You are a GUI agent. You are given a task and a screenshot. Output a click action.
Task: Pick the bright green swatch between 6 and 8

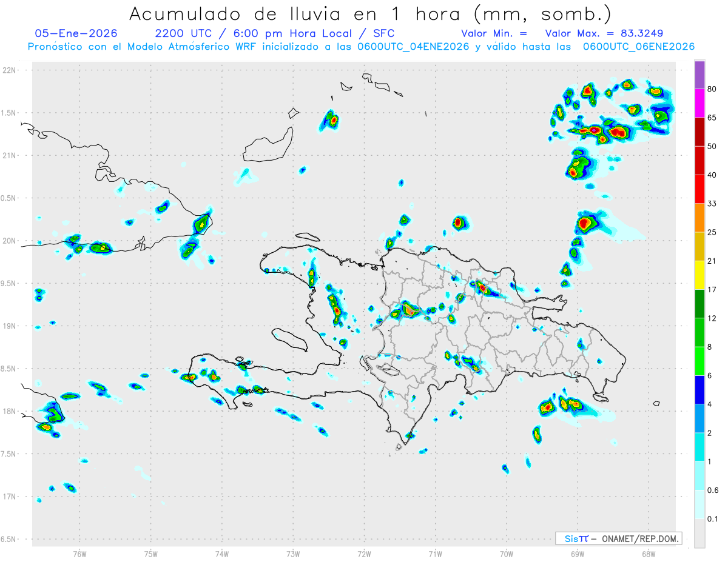[x=699, y=361]
